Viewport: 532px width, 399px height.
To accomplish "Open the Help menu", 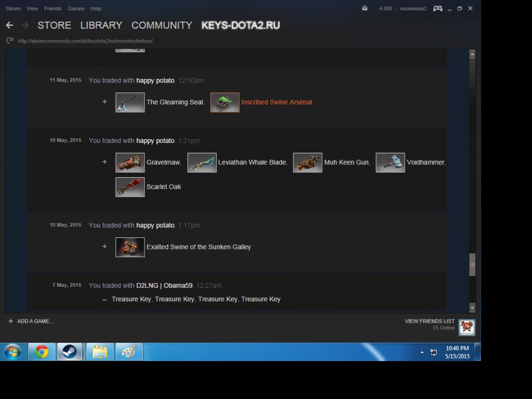I will [x=96, y=8].
